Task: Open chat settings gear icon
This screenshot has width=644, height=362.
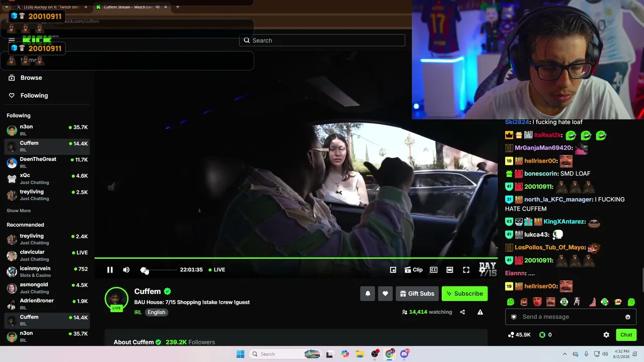Action: (x=606, y=335)
